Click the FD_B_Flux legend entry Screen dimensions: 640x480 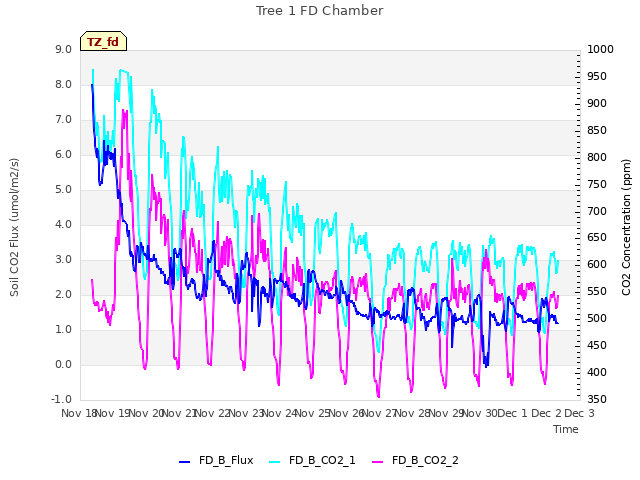216,460
